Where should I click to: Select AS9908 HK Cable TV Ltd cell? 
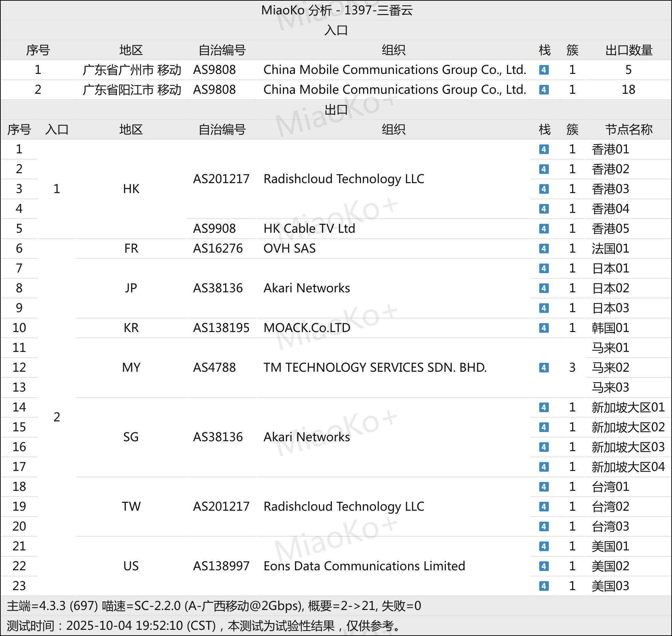point(309,229)
